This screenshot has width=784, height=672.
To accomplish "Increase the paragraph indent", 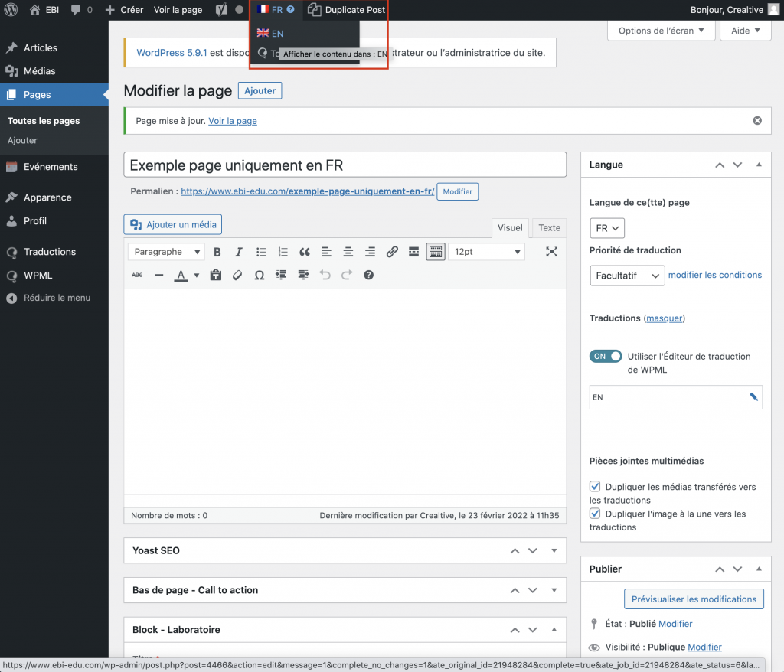I will tap(303, 275).
